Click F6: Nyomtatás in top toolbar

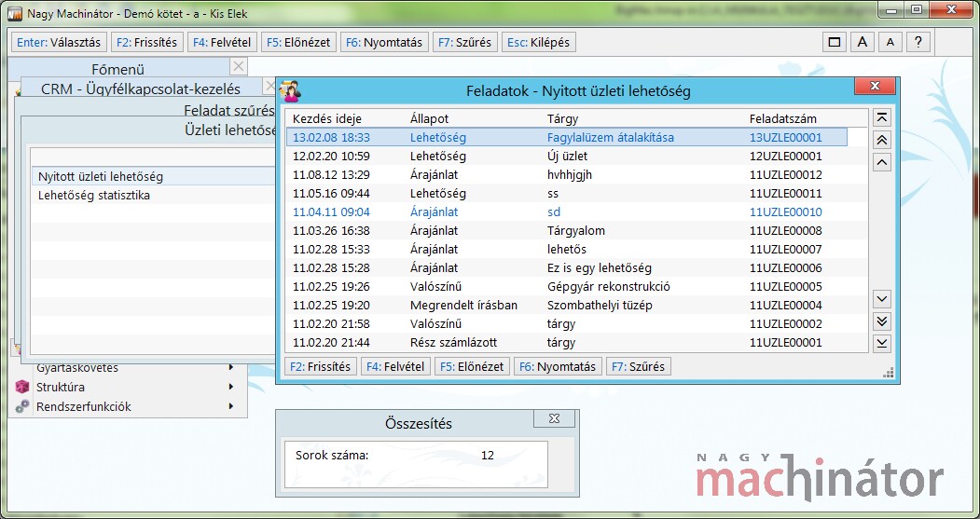384,43
